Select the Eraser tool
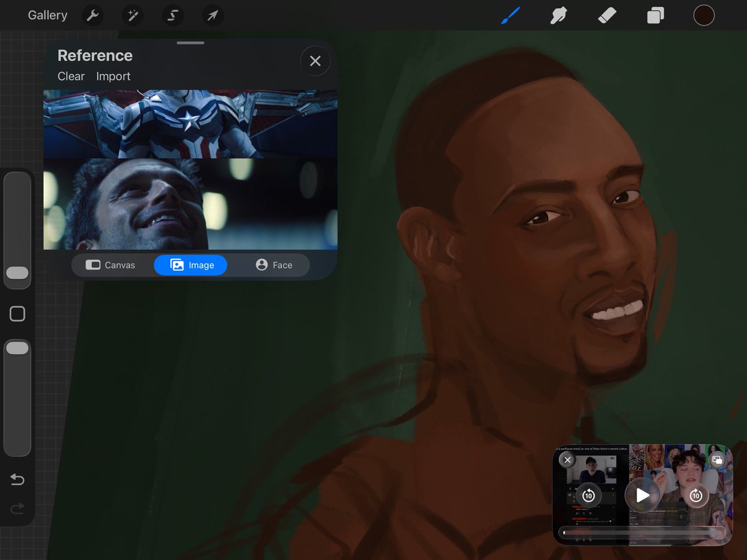The height and width of the screenshot is (560, 747). 606,16
